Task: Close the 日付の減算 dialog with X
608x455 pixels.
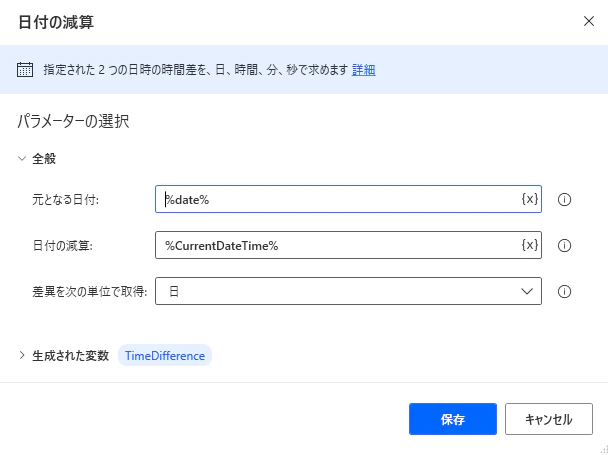Action: (x=589, y=21)
